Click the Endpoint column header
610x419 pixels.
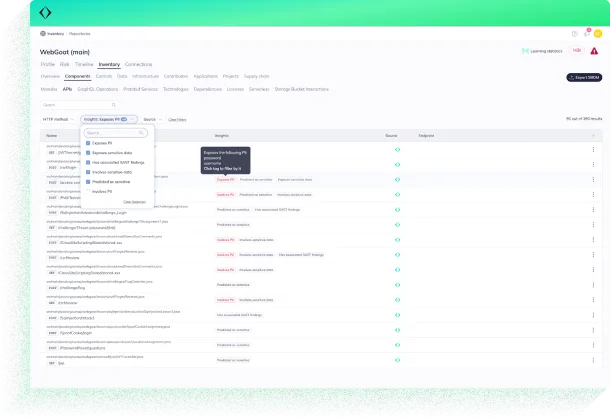[426, 136]
